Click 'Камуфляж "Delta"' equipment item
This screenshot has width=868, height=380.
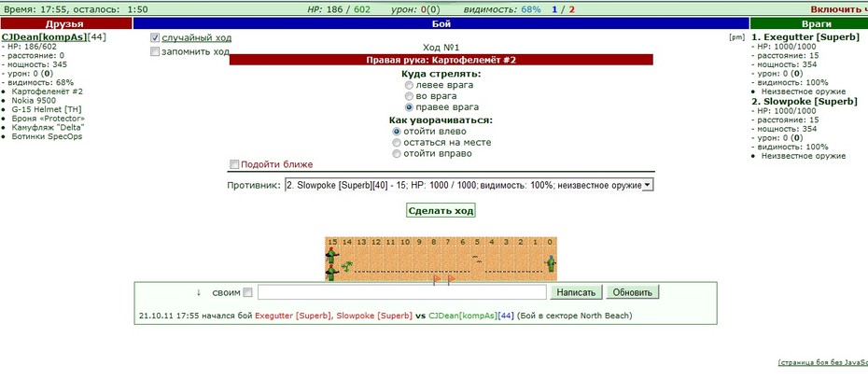pyautogui.click(x=48, y=127)
